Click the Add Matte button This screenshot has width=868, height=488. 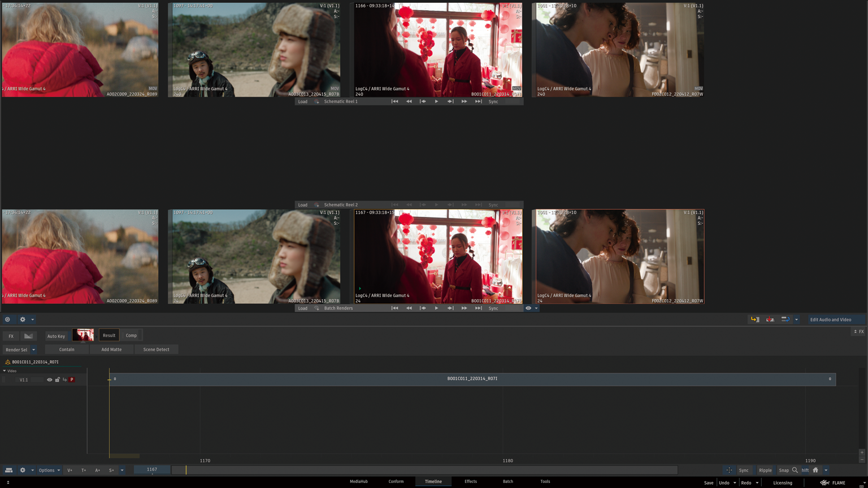click(111, 350)
